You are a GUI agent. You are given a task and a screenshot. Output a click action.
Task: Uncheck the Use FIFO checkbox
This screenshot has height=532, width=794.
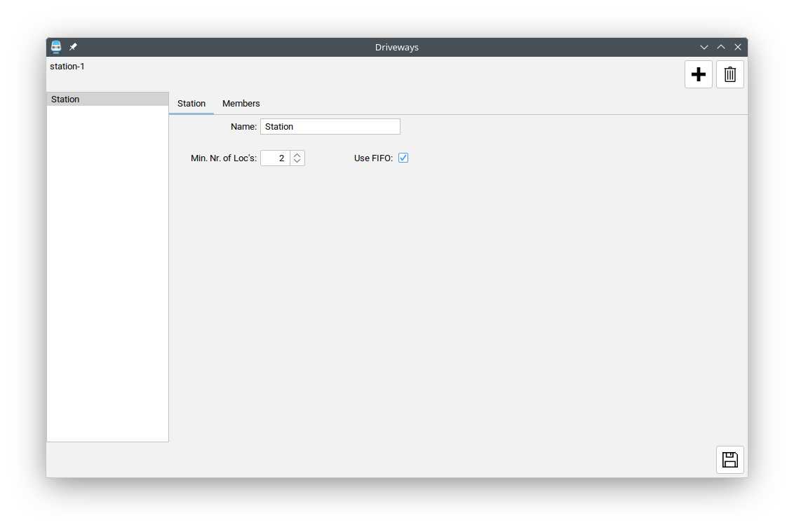click(x=403, y=158)
